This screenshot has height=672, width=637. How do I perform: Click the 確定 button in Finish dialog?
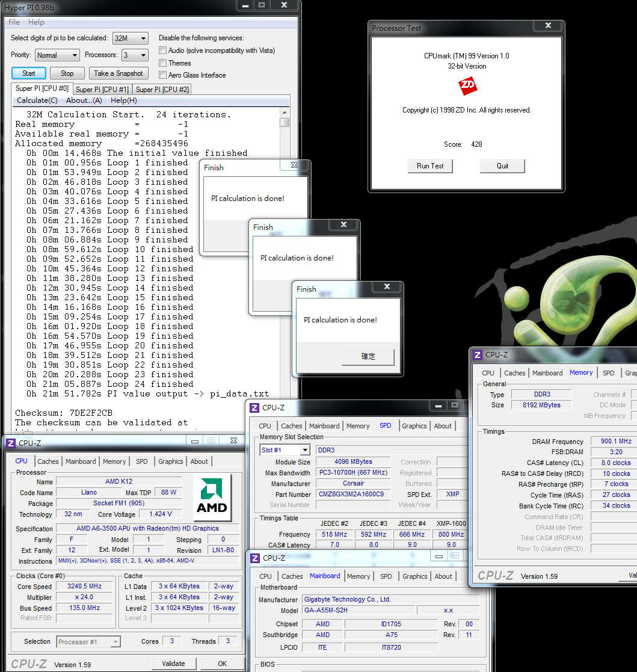coord(368,357)
